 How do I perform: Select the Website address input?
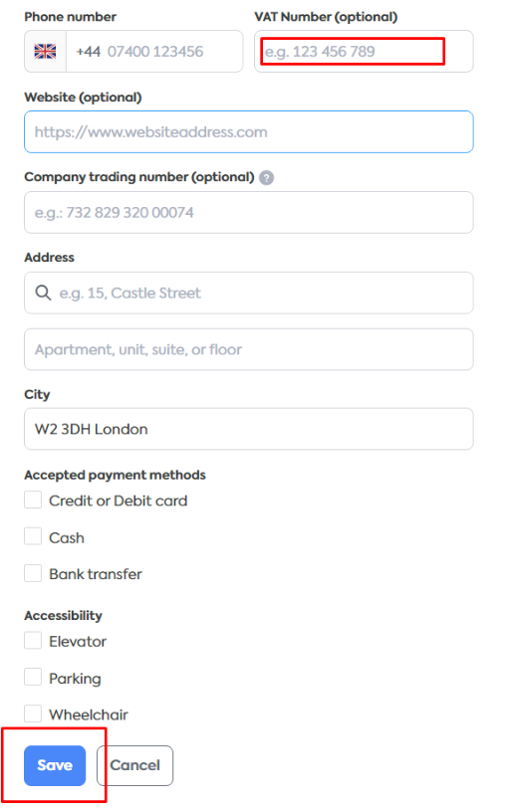click(x=249, y=132)
